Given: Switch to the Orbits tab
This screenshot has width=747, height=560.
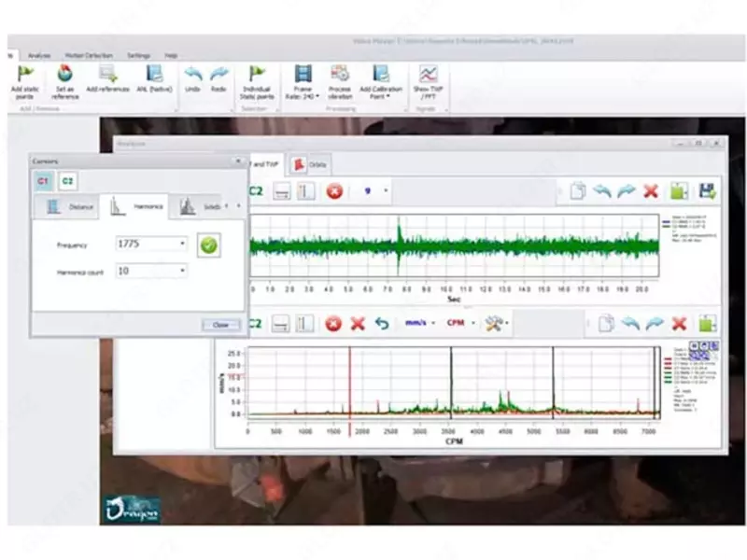Looking at the screenshot, I should [x=311, y=164].
